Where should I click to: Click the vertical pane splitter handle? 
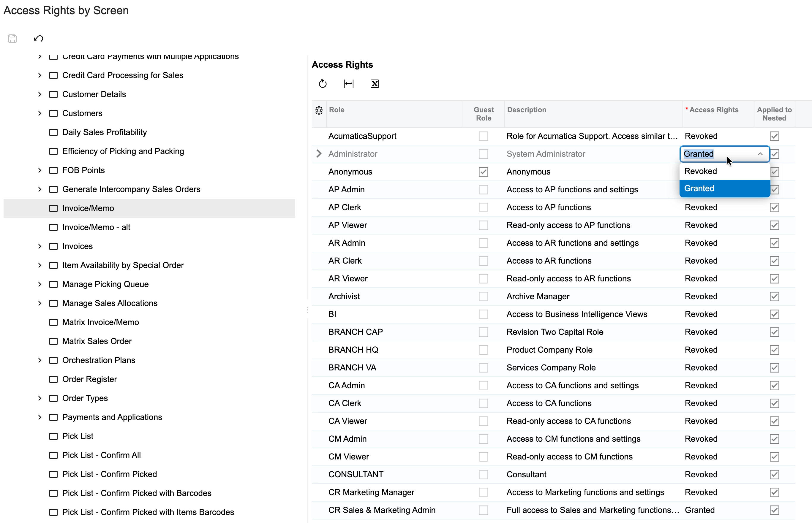[x=307, y=310]
